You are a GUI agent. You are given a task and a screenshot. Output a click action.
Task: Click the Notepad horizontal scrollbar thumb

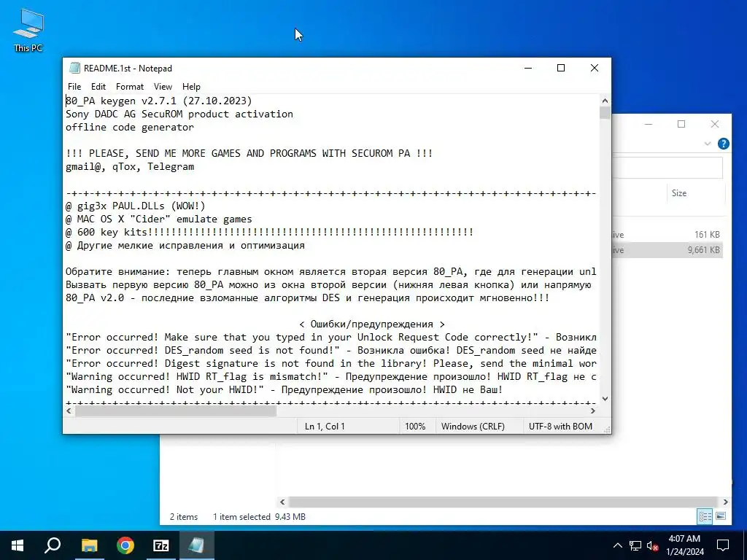pyautogui.click(x=175, y=411)
